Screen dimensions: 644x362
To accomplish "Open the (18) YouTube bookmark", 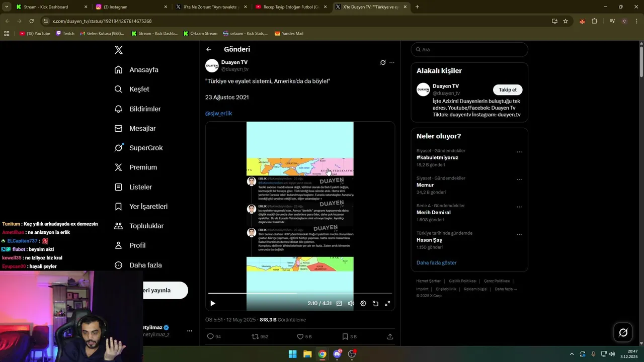I will click(x=35, y=33).
